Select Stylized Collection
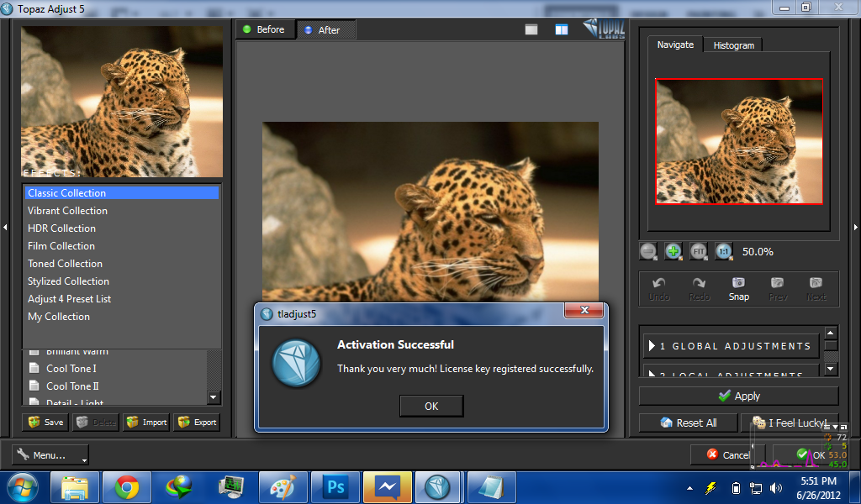Screen dimensions: 861x504 coord(122,281)
